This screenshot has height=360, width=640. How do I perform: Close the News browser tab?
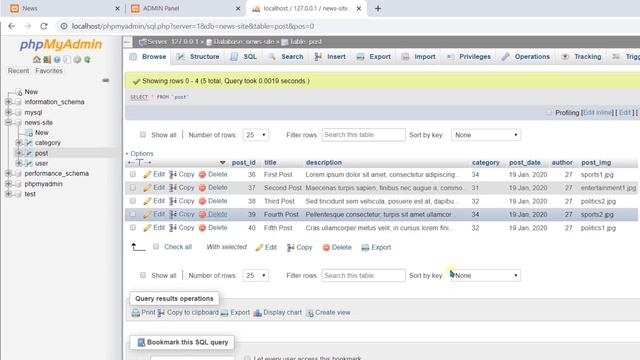(118, 8)
